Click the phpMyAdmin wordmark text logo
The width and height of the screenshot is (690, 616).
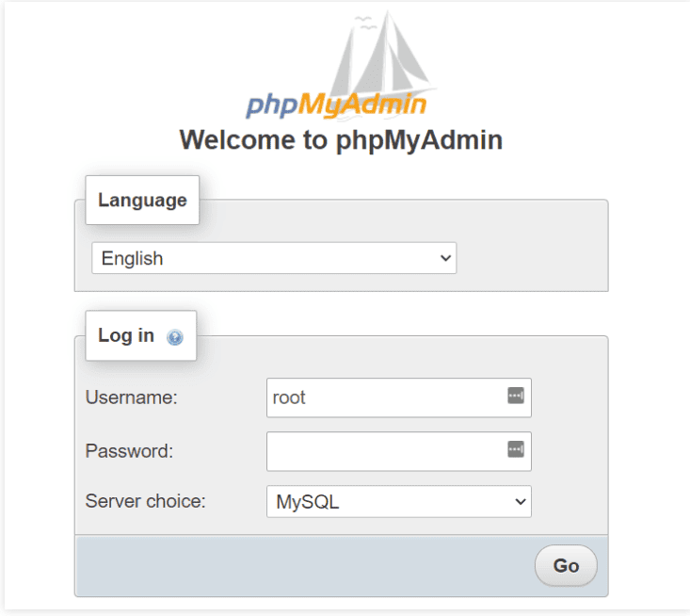pyautogui.click(x=336, y=105)
